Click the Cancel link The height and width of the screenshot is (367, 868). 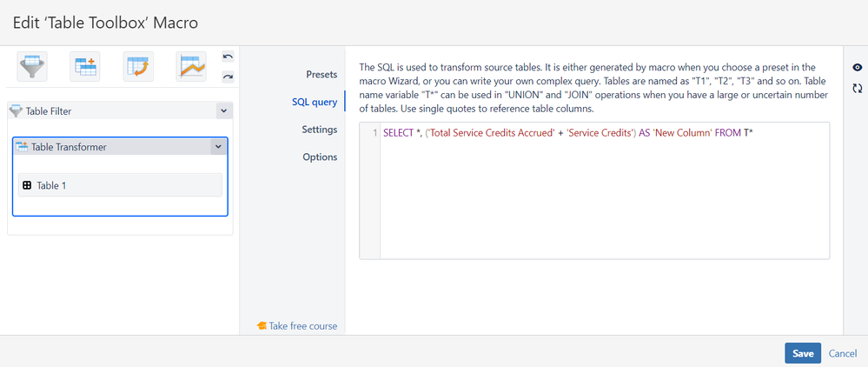click(843, 354)
